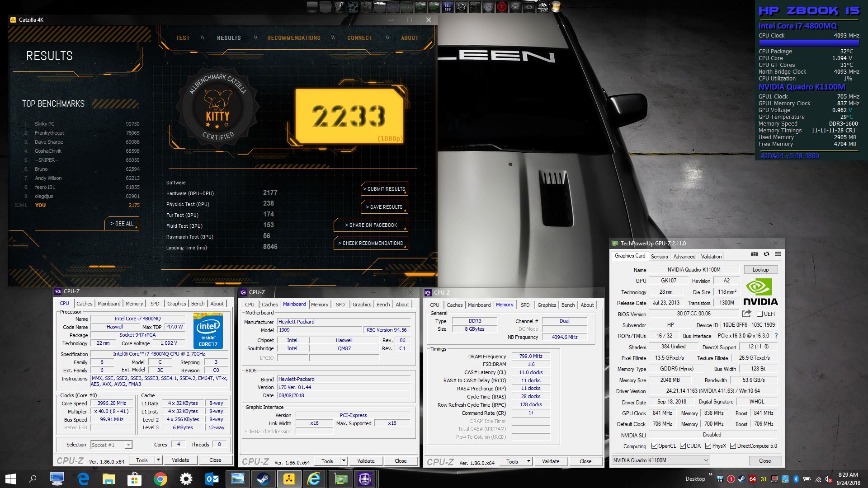Click the SAVE RESULTS button
Image resolution: width=868 pixels, height=488 pixels.
tap(384, 207)
